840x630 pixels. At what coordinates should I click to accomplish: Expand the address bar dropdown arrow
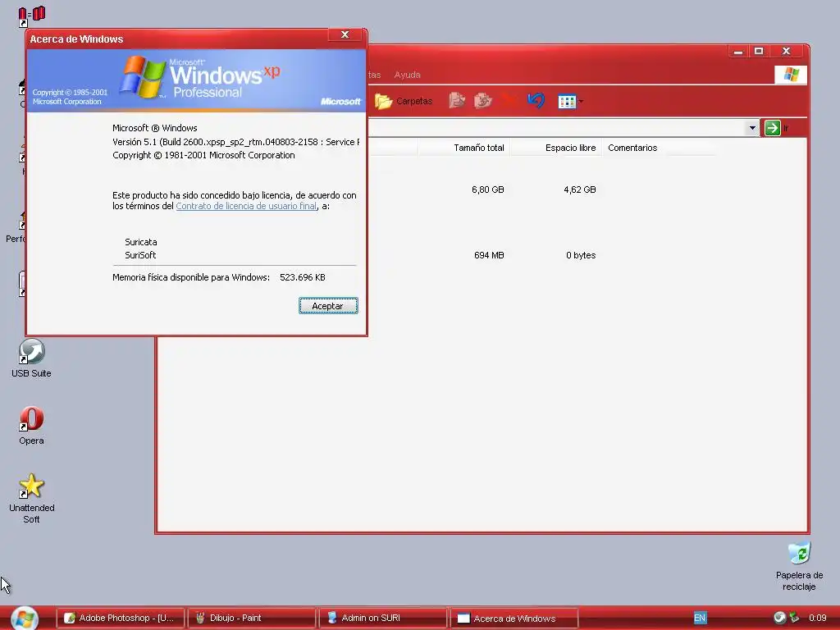click(752, 128)
